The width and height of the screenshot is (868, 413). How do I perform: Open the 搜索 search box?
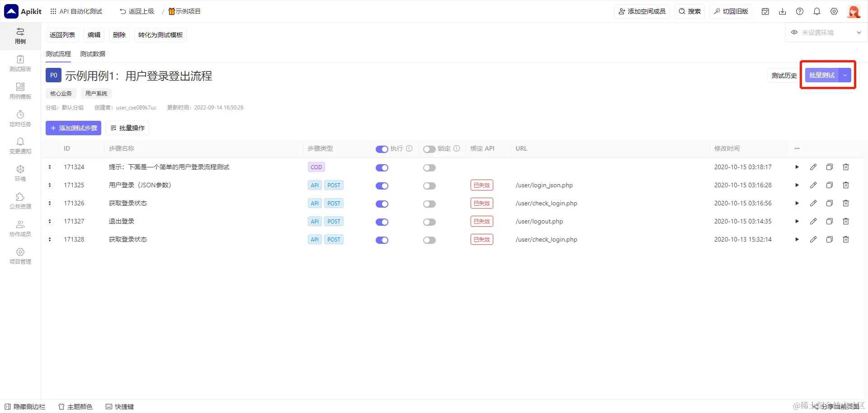pyautogui.click(x=690, y=11)
